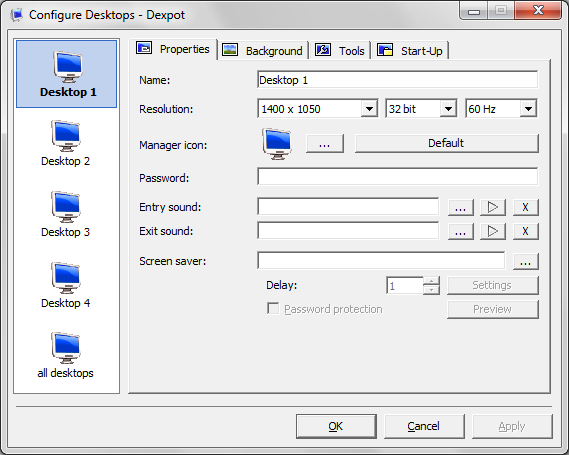Increase Delay with the spinner up arrow
The height and width of the screenshot is (455, 569).
[x=431, y=281]
